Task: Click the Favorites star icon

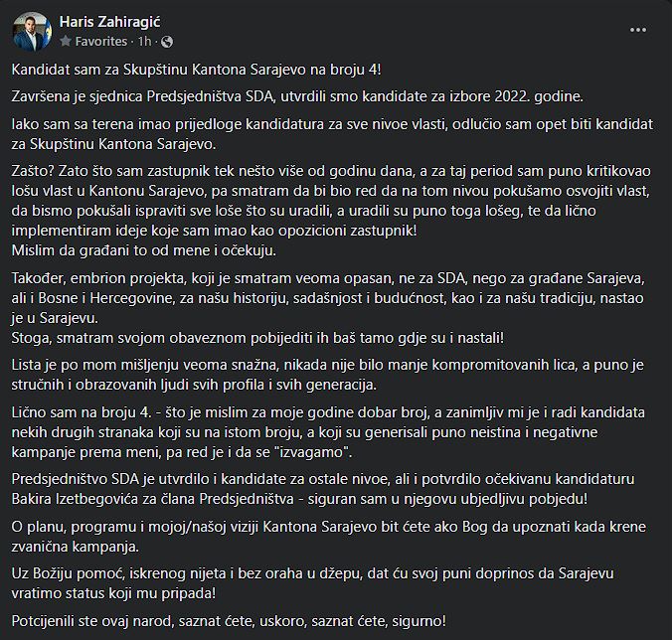Action: [66, 41]
